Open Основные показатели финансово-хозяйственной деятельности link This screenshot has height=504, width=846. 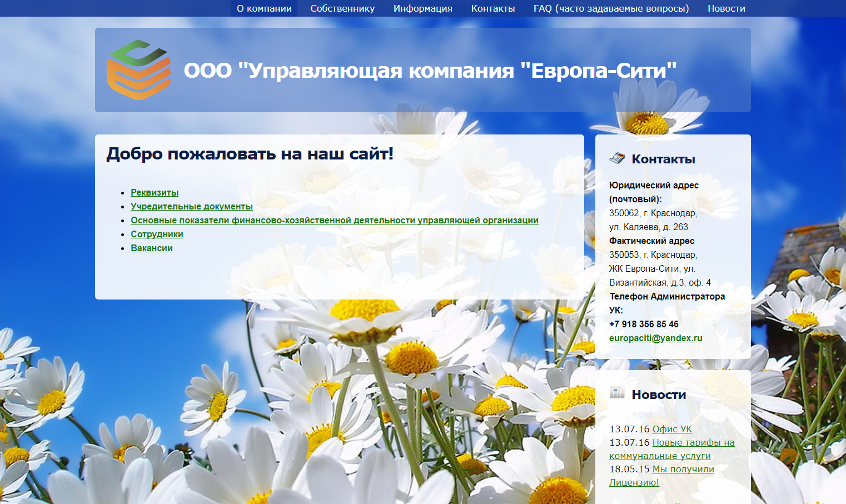[334, 220]
